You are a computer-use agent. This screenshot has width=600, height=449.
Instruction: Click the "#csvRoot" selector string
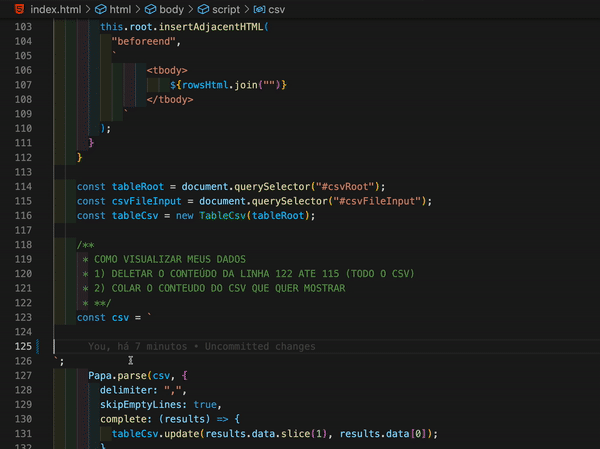[344, 187]
